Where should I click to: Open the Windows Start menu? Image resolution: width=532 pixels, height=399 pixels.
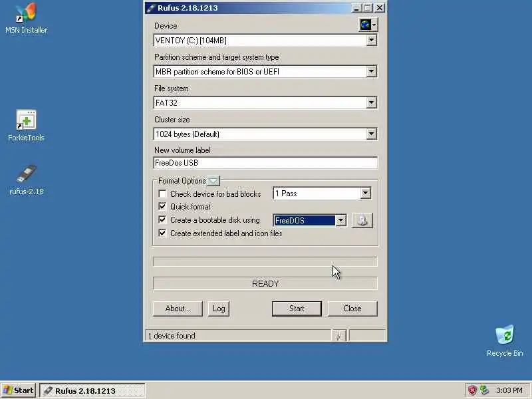click(x=19, y=390)
